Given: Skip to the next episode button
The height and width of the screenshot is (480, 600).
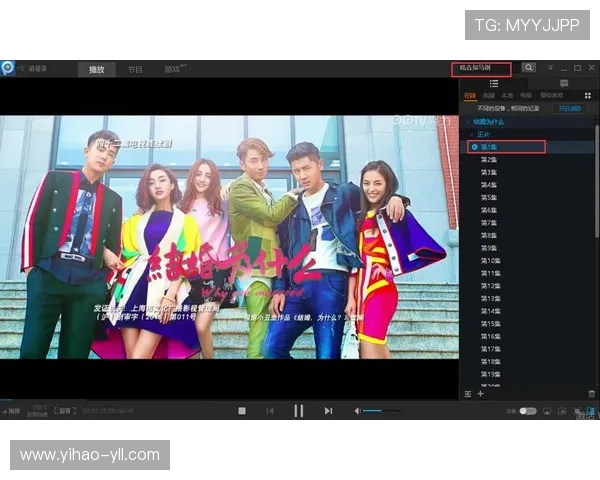Looking at the screenshot, I should click(x=328, y=411).
